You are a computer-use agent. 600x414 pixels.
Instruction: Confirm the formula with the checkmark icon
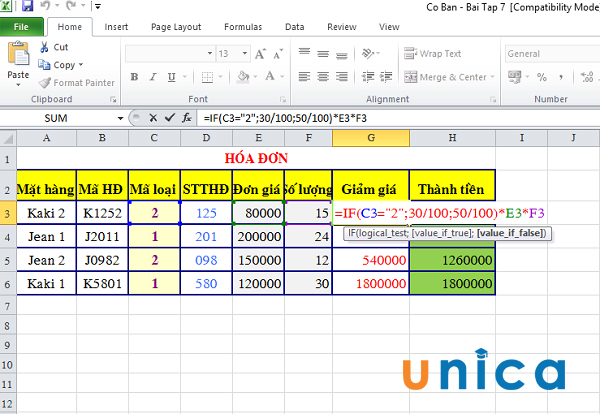170,118
